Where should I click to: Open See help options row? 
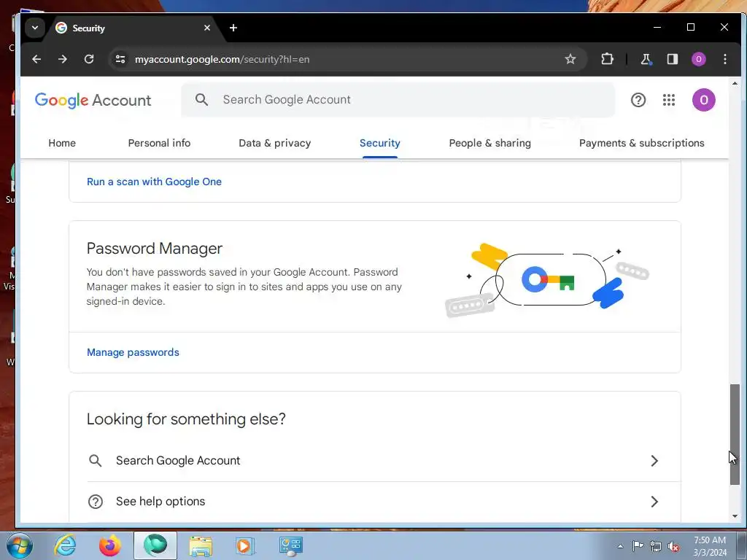coord(375,502)
